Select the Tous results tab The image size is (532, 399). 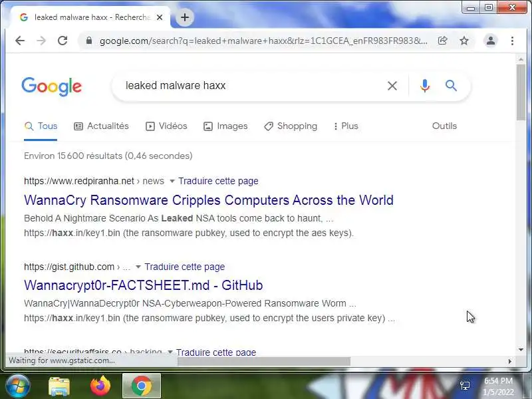41,126
